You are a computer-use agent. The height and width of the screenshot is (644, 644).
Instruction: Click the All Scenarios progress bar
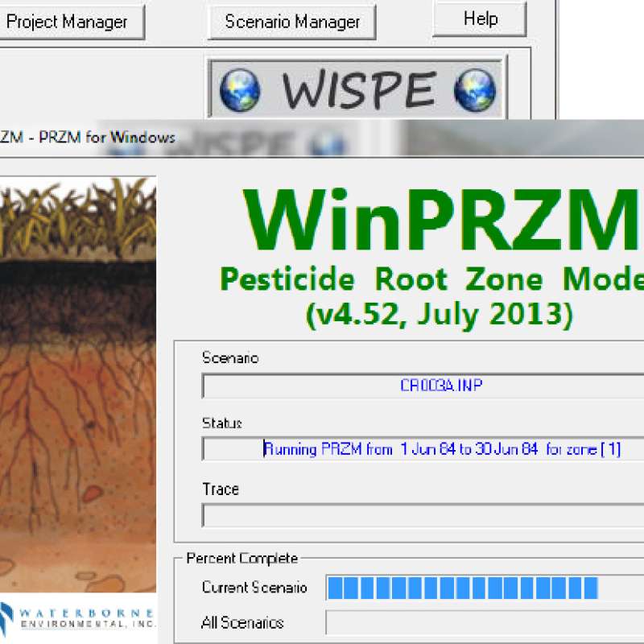pyautogui.click(x=485, y=622)
